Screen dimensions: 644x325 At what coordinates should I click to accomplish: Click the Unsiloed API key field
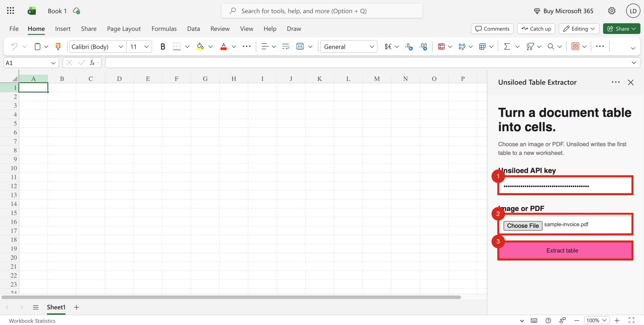(565, 185)
